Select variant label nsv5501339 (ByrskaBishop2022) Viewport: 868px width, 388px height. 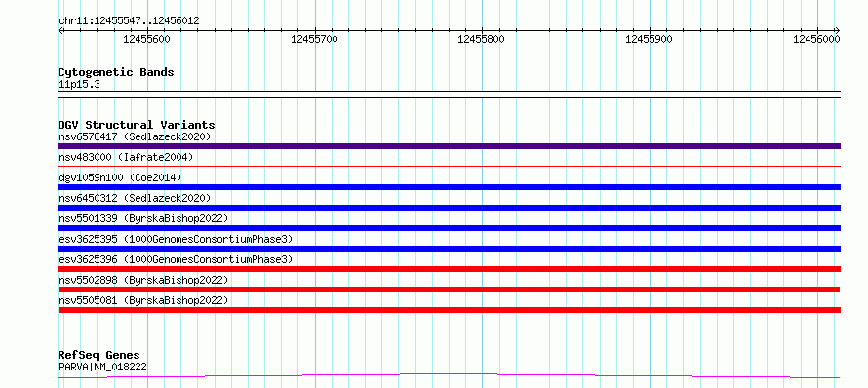[x=143, y=218]
